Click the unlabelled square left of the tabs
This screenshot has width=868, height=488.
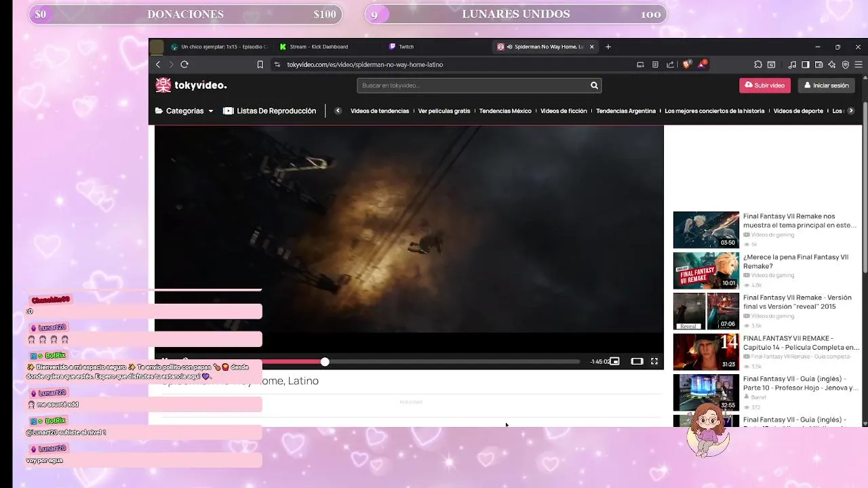(x=157, y=47)
